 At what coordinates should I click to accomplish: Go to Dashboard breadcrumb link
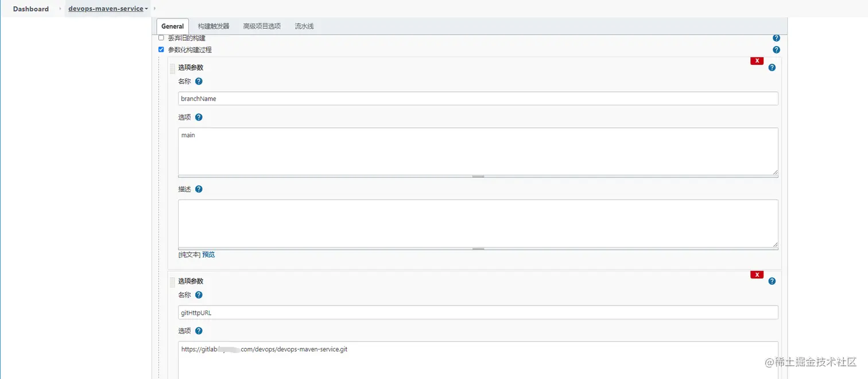tap(31, 9)
